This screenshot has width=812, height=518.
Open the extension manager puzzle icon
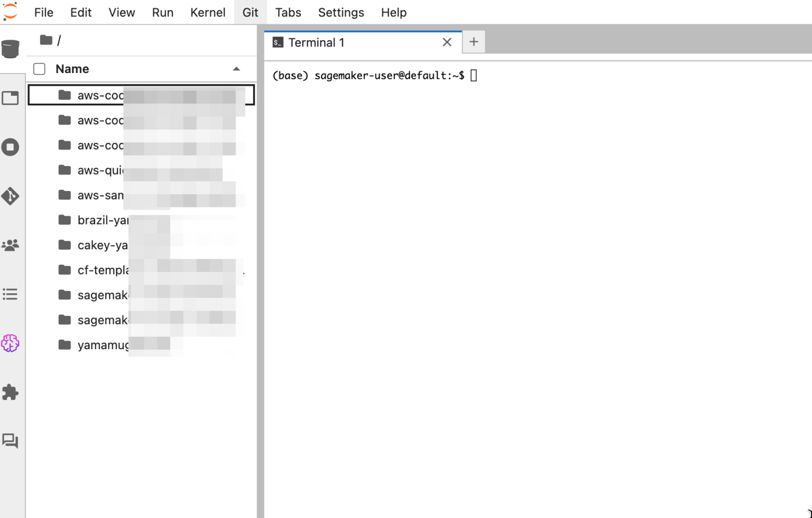click(x=10, y=392)
